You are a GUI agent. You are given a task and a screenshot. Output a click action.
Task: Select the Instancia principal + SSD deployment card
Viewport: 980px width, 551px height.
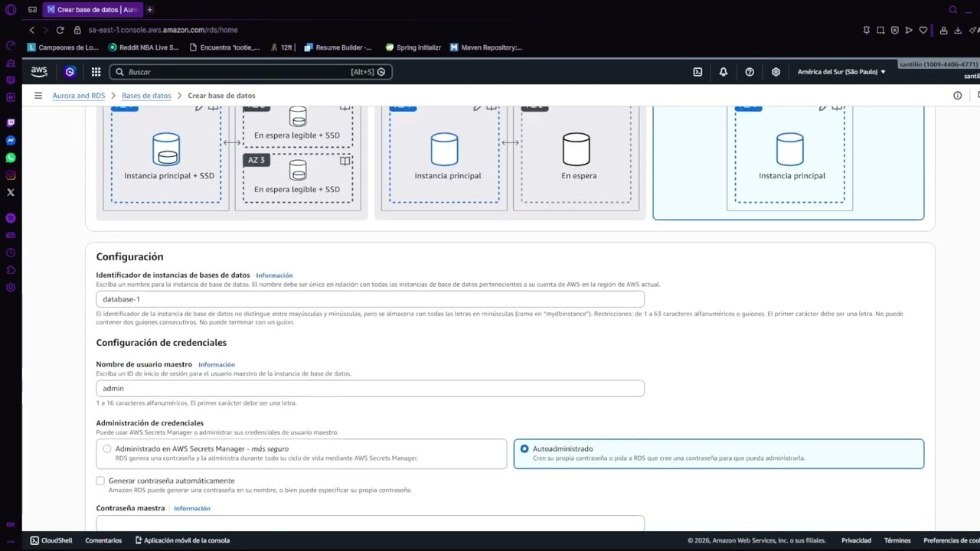point(232,162)
